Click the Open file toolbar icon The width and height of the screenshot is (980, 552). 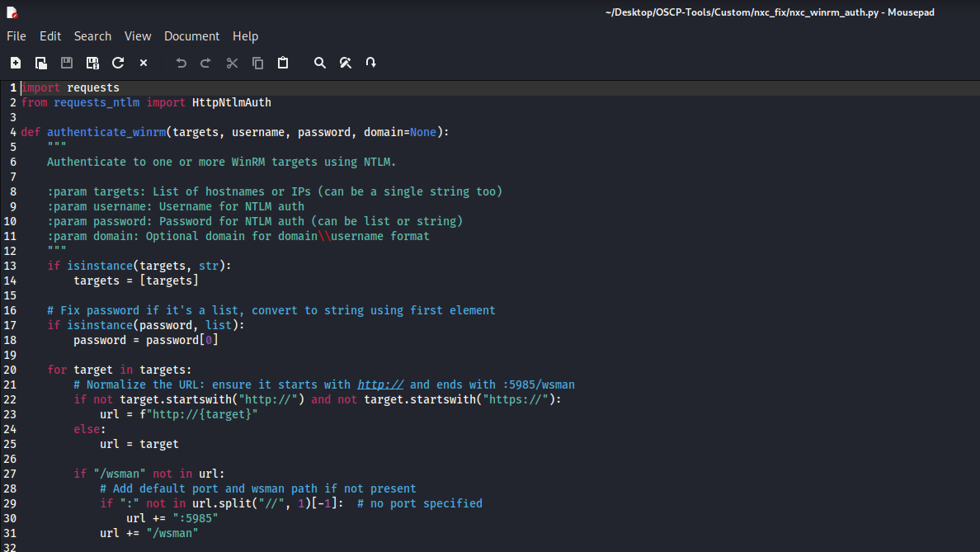[x=41, y=63]
